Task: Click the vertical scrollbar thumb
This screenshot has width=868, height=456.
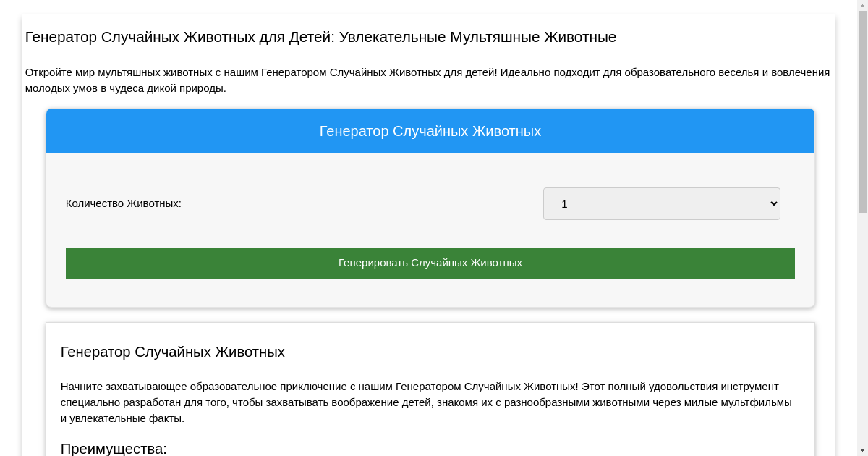Action: (862, 109)
